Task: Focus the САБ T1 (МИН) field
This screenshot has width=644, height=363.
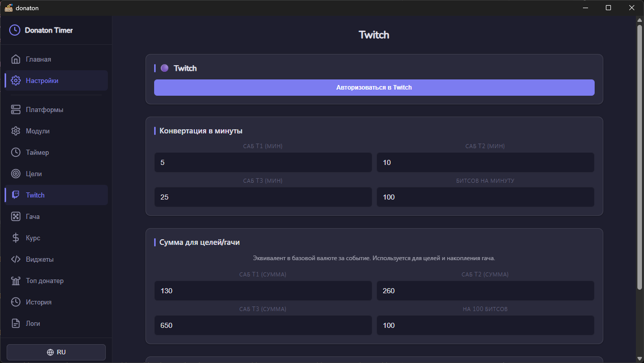Action: pos(263,162)
